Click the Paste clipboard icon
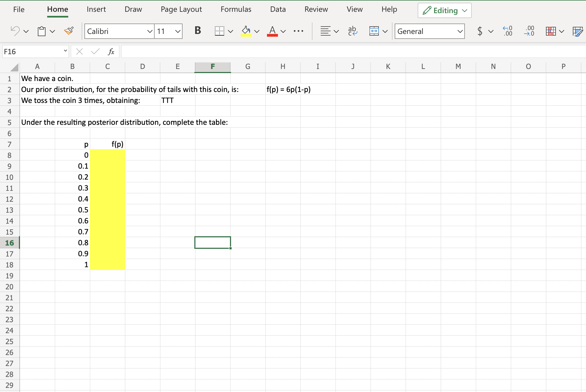The image size is (586, 392). pyautogui.click(x=42, y=31)
